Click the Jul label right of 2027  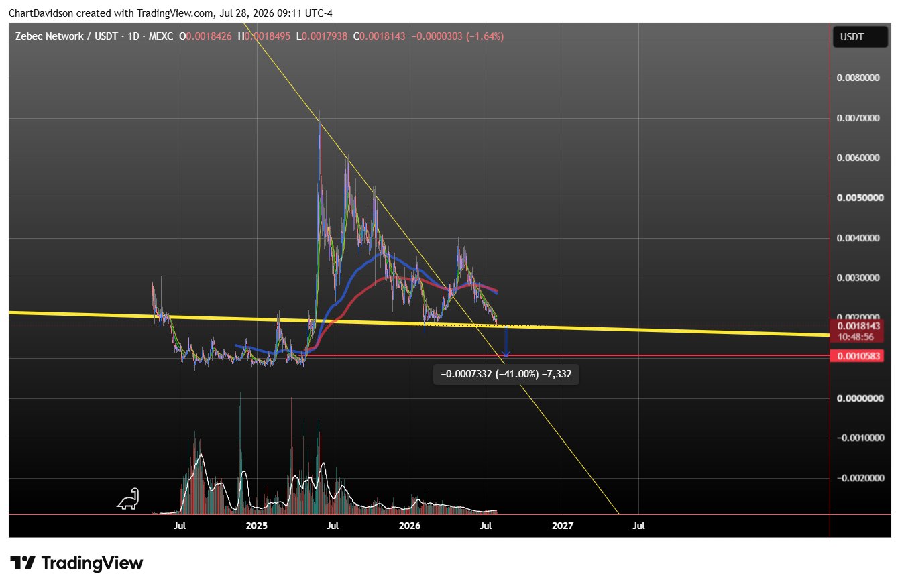click(x=638, y=526)
